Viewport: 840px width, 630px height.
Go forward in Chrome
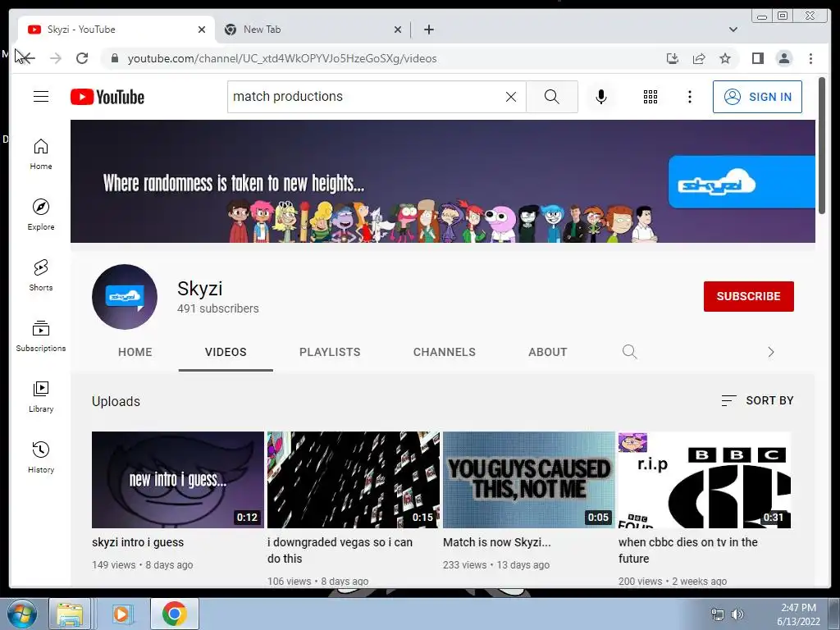[55, 58]
